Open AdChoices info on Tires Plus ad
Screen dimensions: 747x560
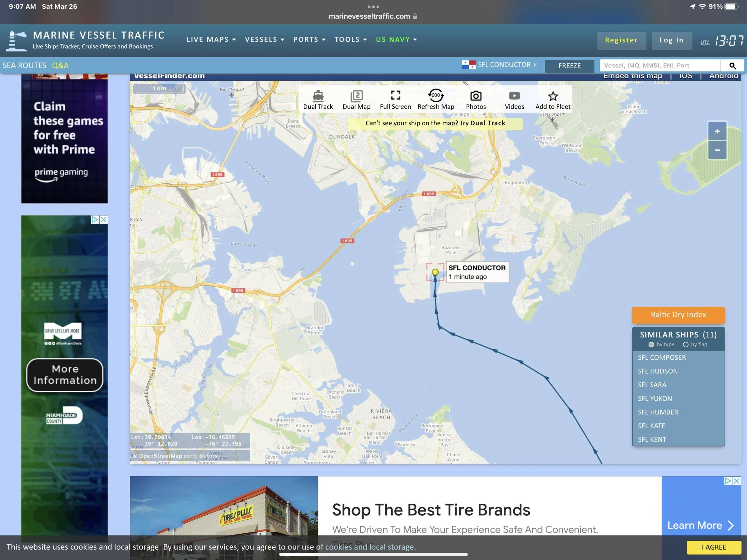click(728, 481)
